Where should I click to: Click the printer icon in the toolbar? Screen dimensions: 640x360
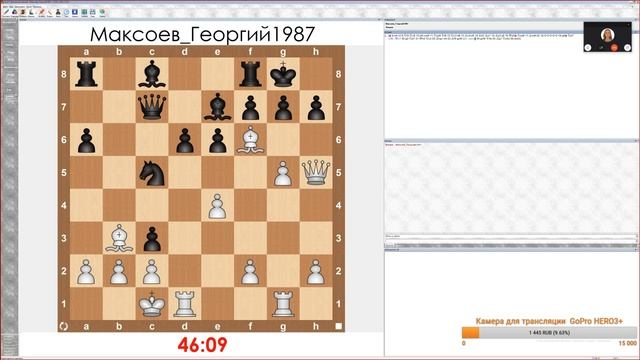(93, 12)
